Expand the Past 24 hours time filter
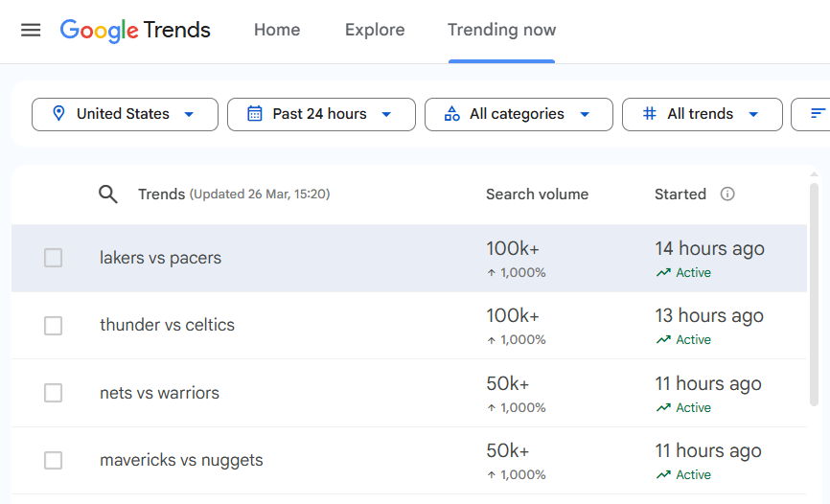830x504 pixels. click(321, 114)
